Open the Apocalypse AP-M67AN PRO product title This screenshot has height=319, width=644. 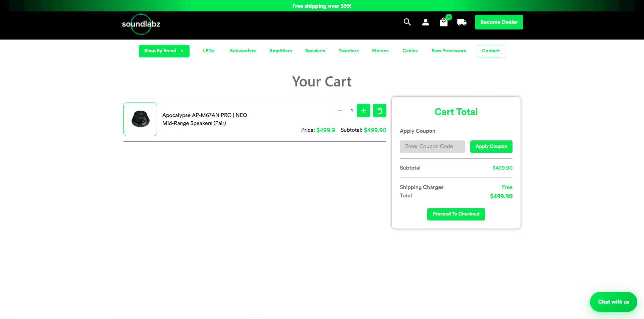(x=205, y=119)
